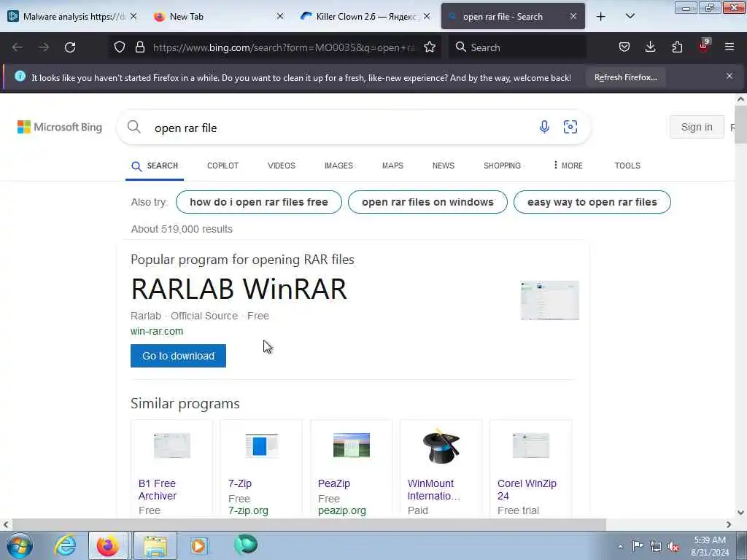Select the SEARCH tab
The width and height of the screenshot is (747, 560).
[155, 166]
